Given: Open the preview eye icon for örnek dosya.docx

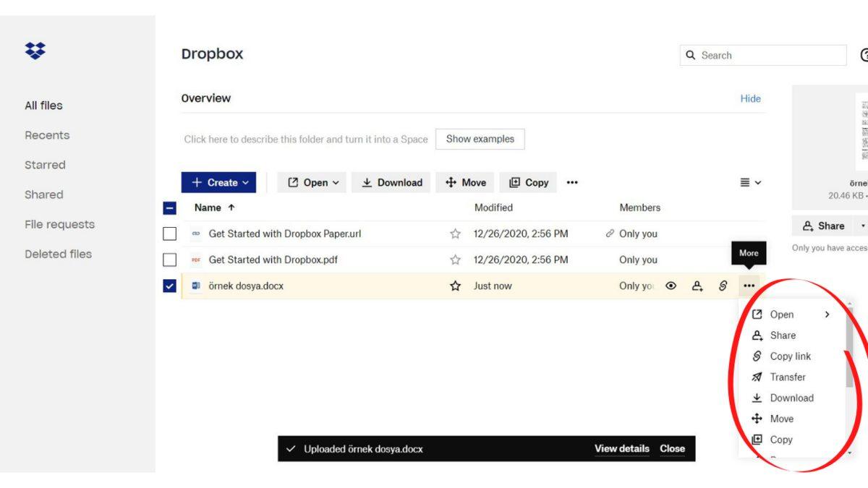Looking at the screenshot, I should pos(671,286).
